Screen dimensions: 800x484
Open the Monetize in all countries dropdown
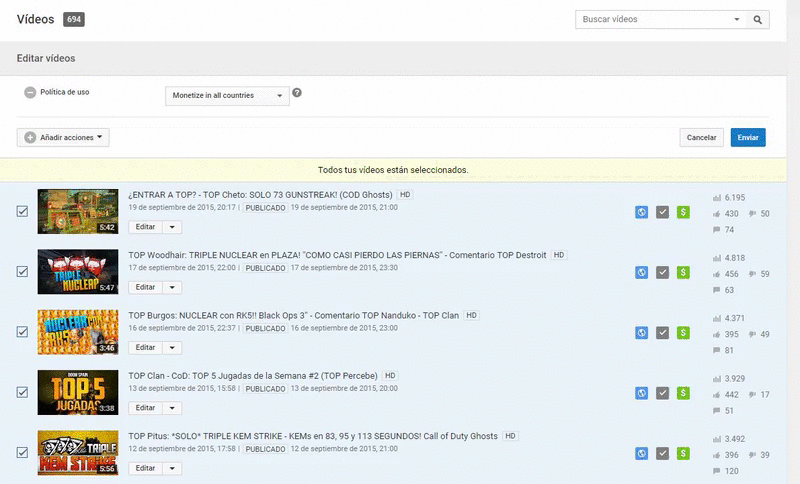coord(227,95)
